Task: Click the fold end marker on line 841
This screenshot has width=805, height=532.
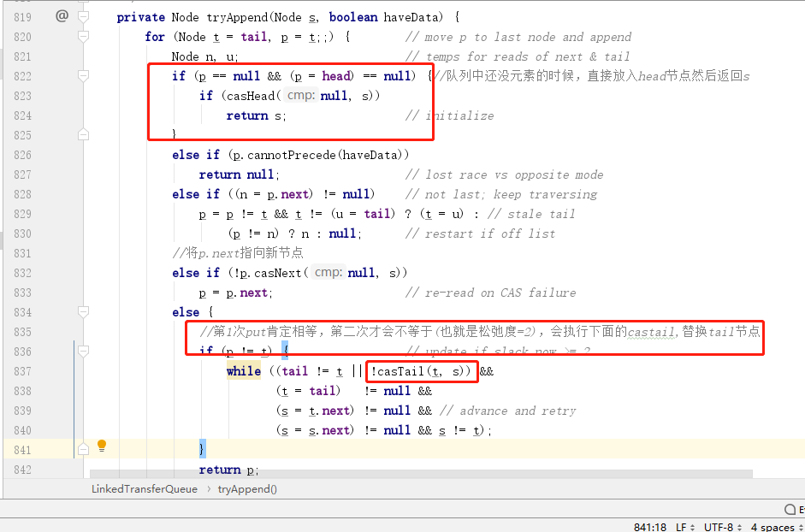Action: (83, 450)
